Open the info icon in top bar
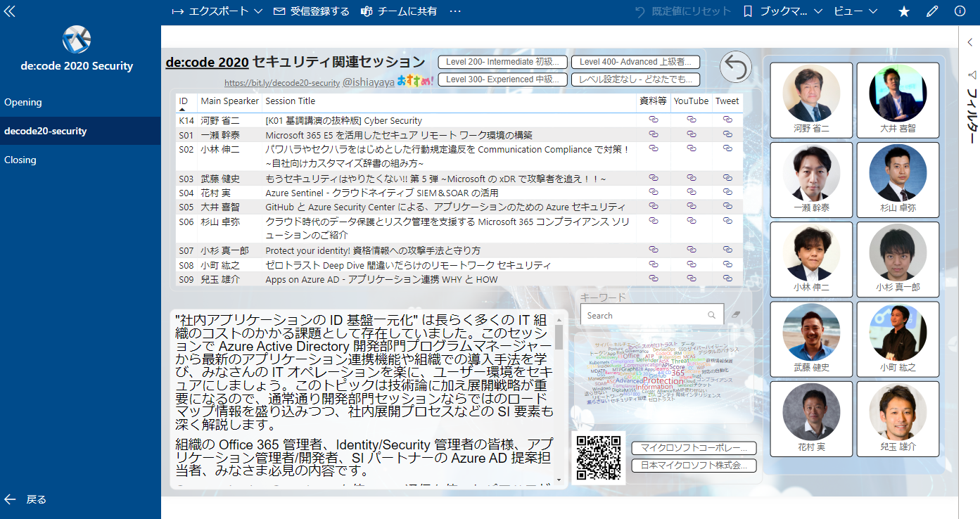 960,11
